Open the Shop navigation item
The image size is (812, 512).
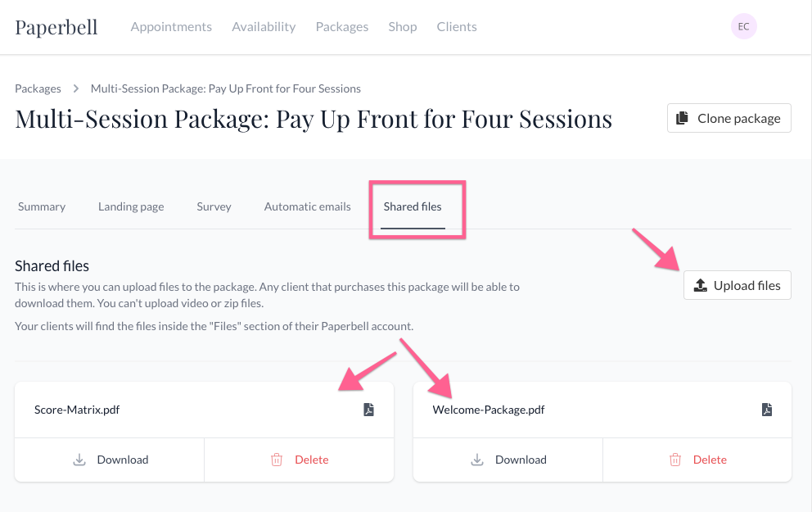coord(403,27)
